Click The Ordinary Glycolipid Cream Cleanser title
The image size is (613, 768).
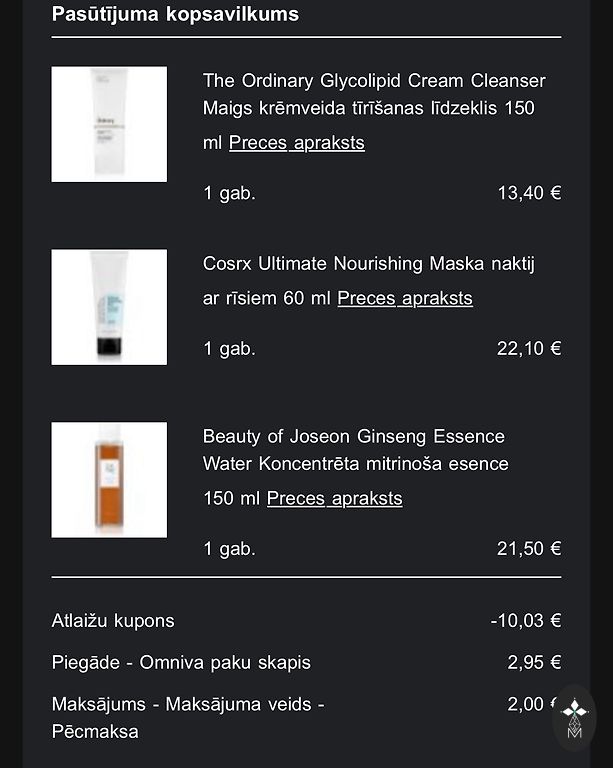coord(373,81)
